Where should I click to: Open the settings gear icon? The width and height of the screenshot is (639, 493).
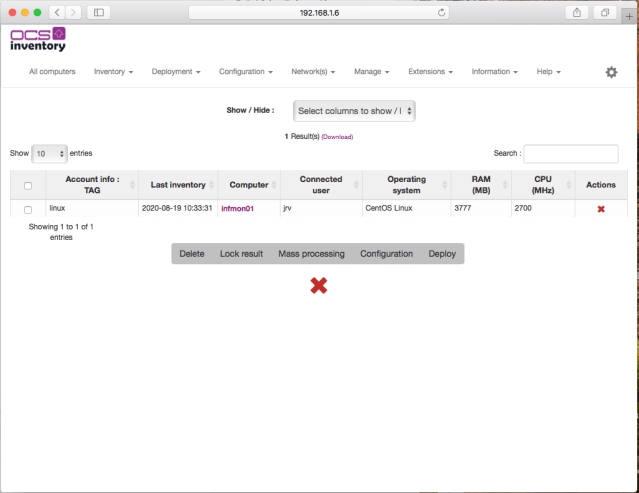611,72
